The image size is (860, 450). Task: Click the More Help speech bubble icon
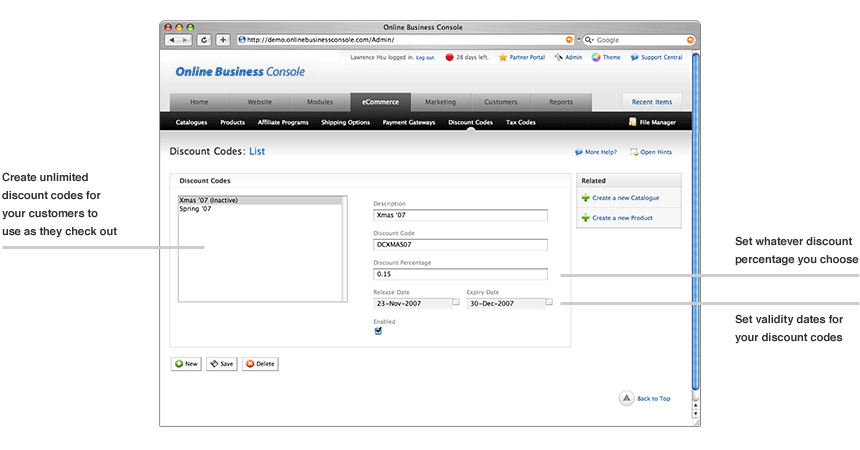coord(579,152)
